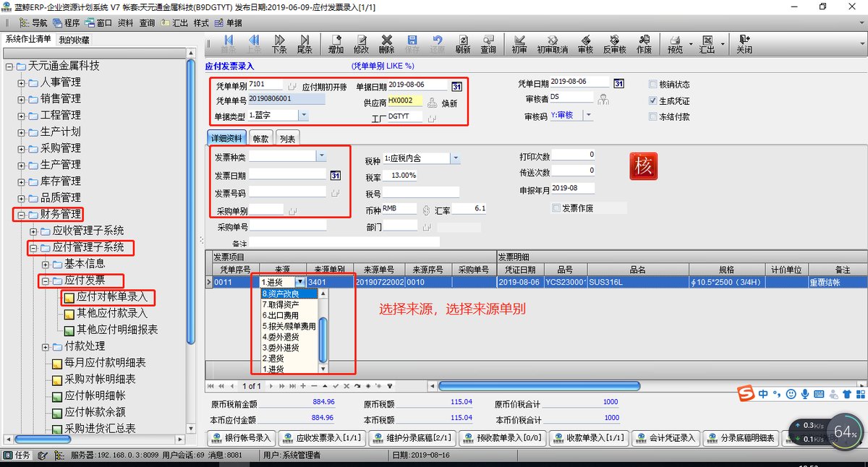Open calendar picker beside 凭单日期
The height and width of the screenshot is (467, 868).
pyautogui.click(x=618, y=82)
